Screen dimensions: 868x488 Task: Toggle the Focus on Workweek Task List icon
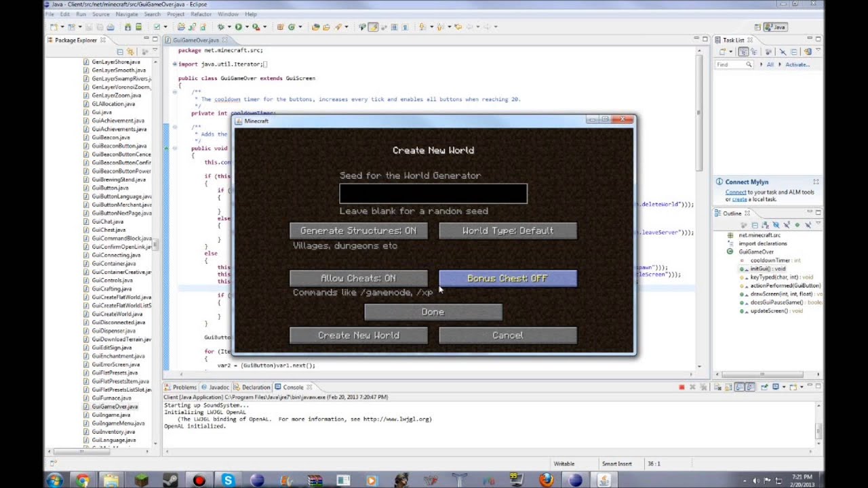tap(768, 52)
